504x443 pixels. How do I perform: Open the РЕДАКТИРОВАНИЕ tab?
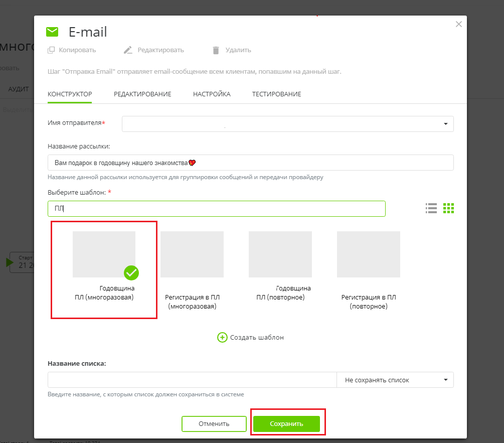tap(142, 94)
